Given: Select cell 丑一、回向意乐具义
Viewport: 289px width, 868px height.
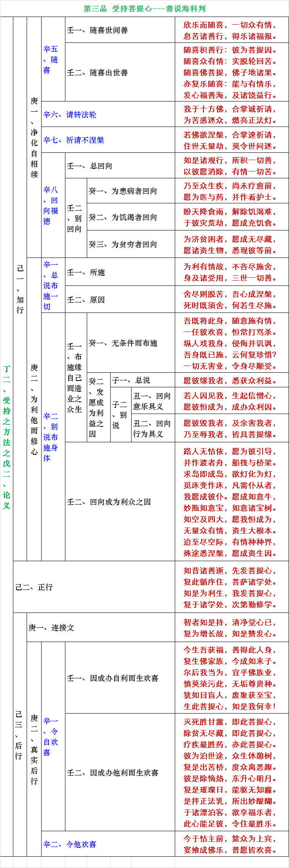Looking at the screenshot, I should [153, 401].
